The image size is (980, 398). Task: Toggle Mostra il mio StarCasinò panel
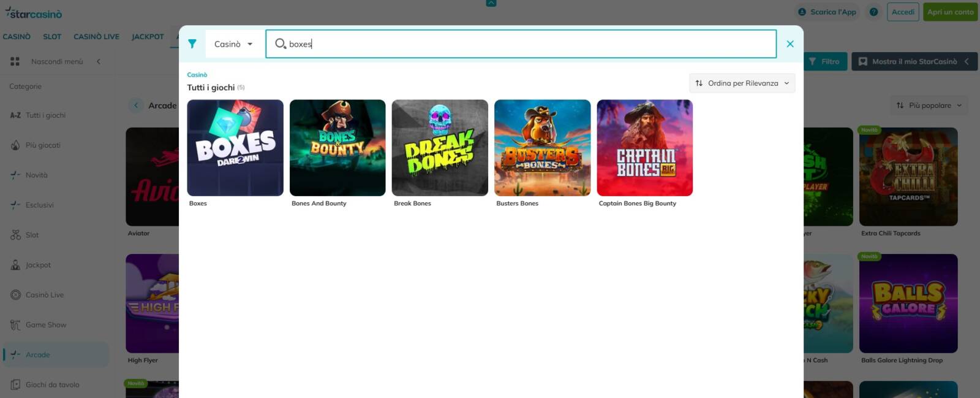[x=914, y=61]
